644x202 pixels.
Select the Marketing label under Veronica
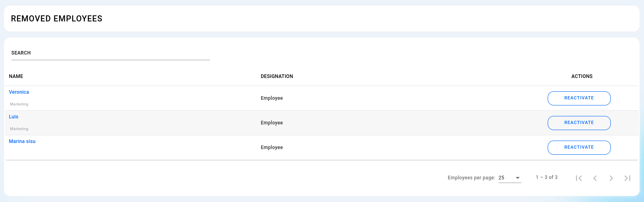tap(19, 104)
